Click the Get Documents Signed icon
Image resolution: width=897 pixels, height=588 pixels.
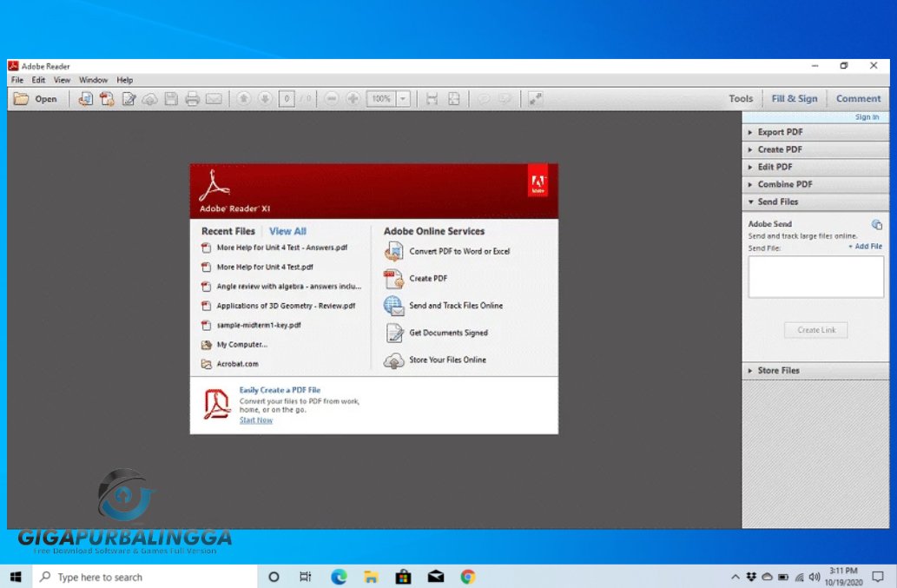tap(395, 333)
